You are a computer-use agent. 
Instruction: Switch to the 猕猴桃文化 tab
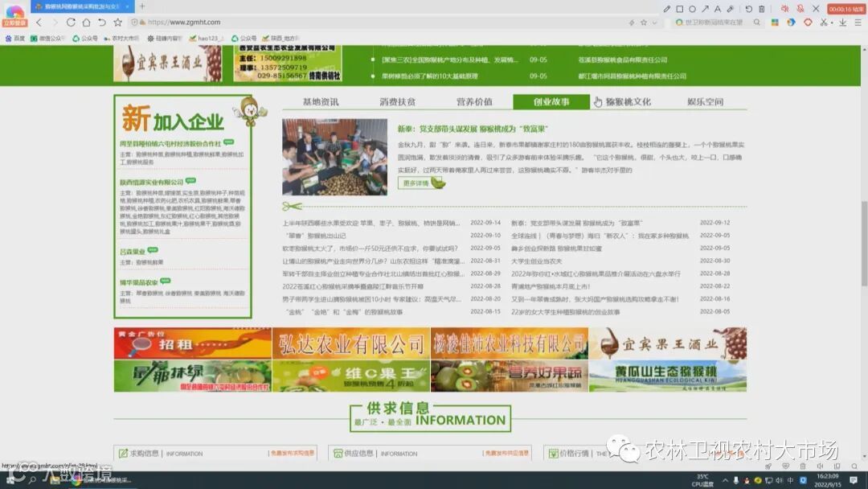[628, 102]
